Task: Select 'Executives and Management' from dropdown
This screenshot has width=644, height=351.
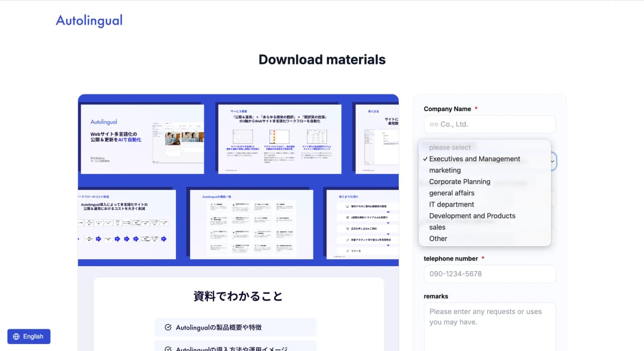Action: (485, 159)
